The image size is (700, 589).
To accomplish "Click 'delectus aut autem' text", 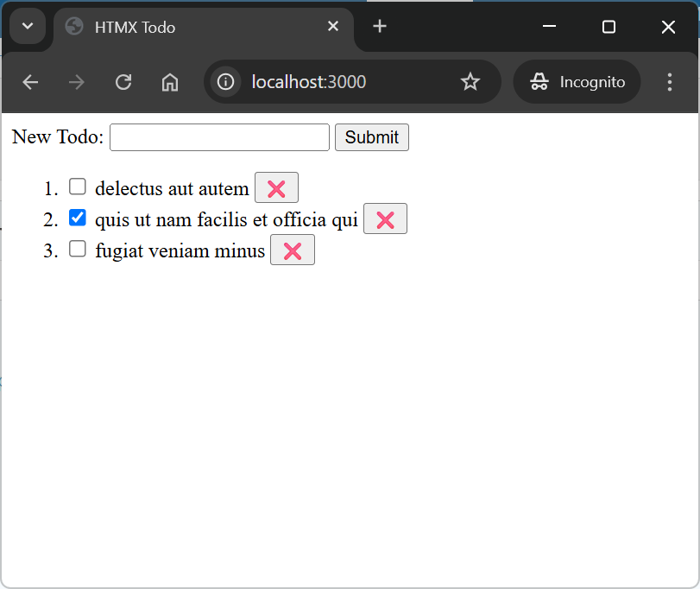I will (x=172, y=188).
